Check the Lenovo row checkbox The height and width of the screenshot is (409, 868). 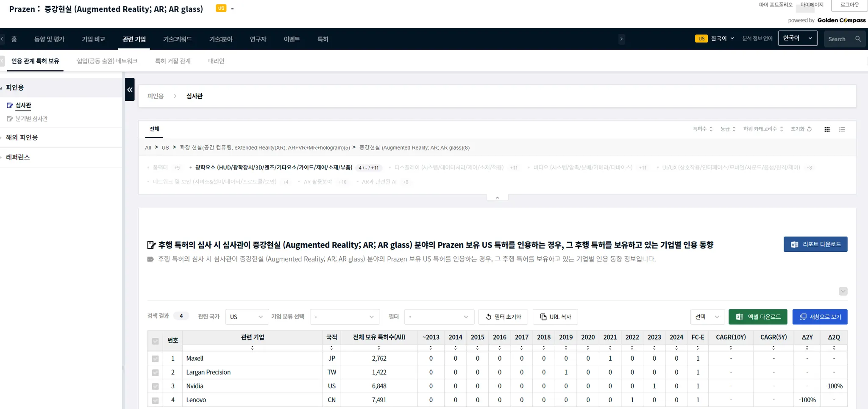click(155, 401)
